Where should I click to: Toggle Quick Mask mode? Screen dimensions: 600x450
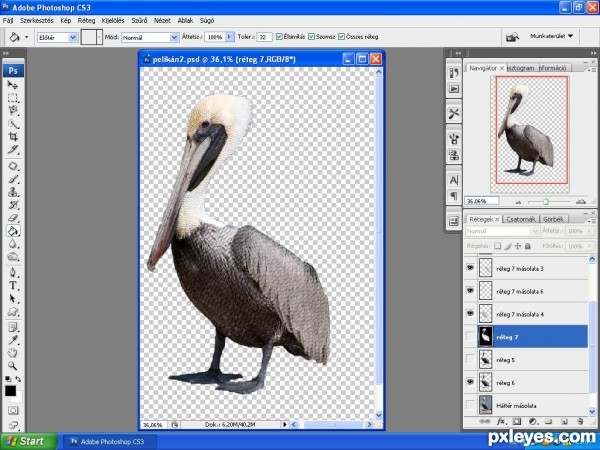pyautogui.click(x=13, y=411)
